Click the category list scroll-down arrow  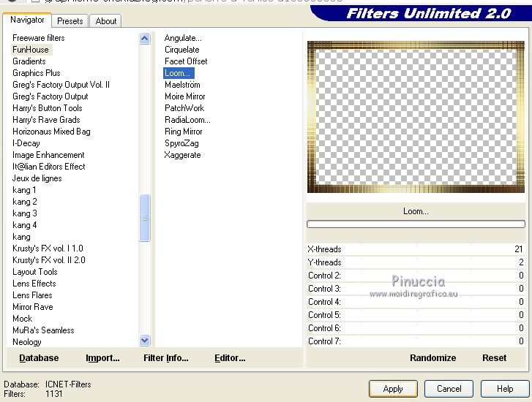[x=145, y=340]
